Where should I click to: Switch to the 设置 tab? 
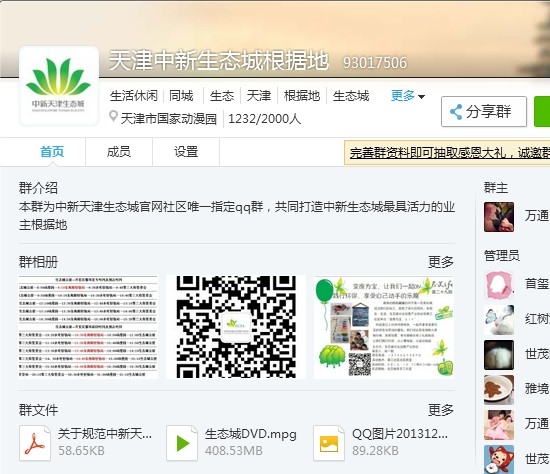coord(186,152)
